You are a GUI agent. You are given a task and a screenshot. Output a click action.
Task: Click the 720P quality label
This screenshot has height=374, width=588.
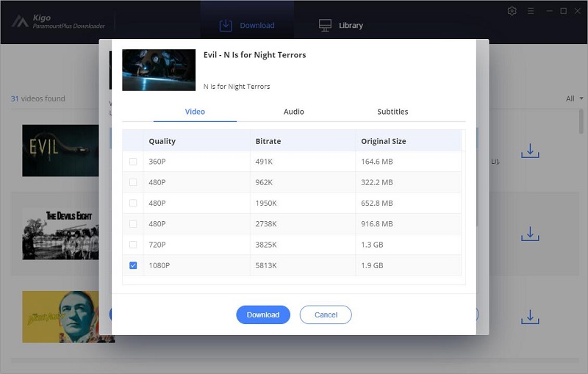pos(157,245)
